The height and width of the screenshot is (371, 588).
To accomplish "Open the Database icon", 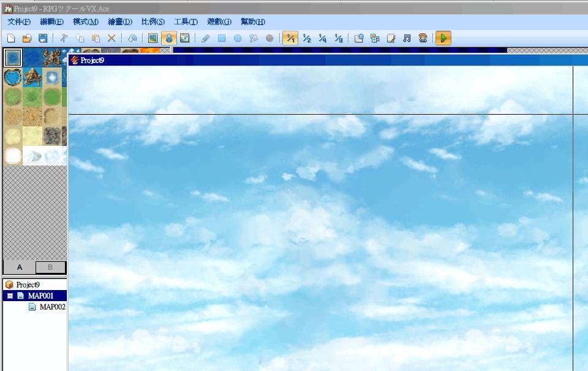I will [359, 38].
